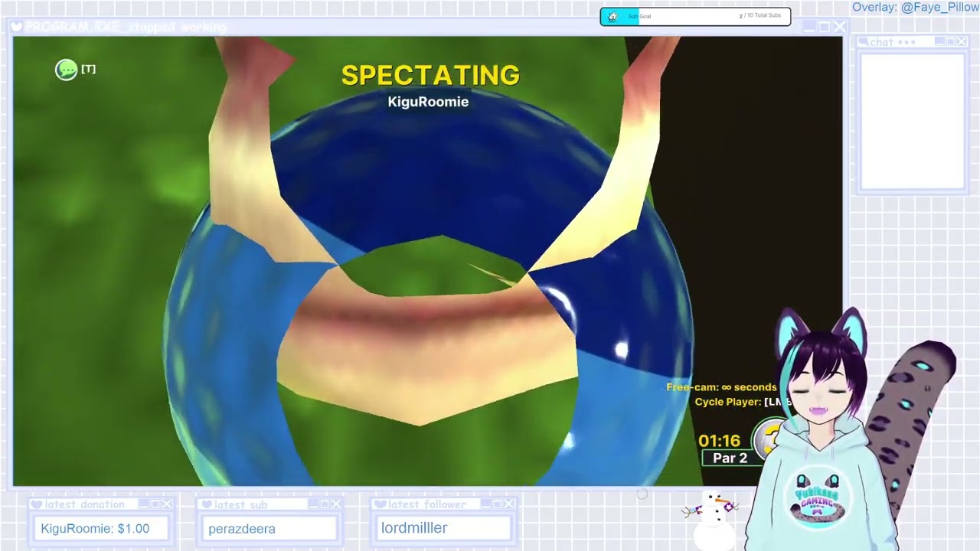
Task: Click the "lordmilller" follower name
Action: pos(414,528)
